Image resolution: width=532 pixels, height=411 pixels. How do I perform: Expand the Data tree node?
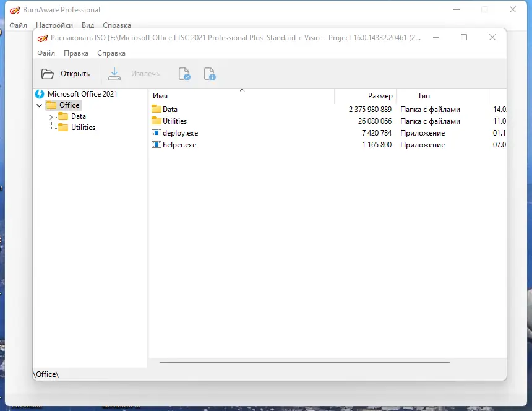[51, 117]
